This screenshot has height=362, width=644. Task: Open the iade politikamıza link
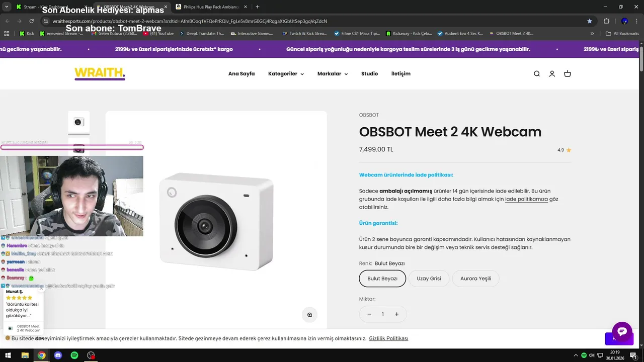click(x=526, y=199)
